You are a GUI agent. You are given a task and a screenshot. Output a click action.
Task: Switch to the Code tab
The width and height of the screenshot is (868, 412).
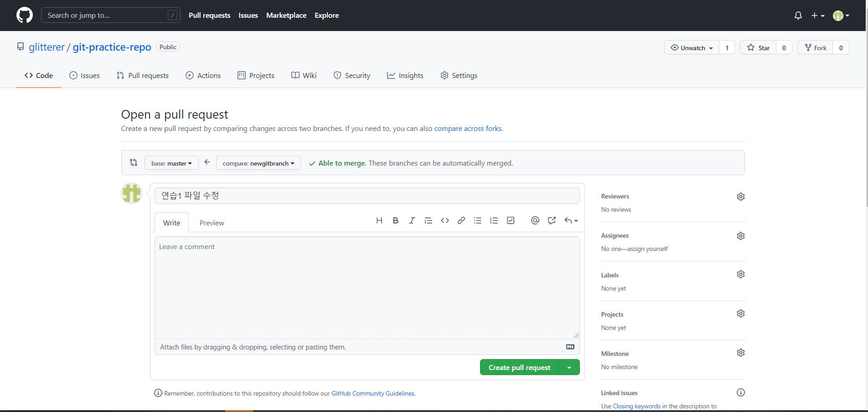click(x=39, y=75)
